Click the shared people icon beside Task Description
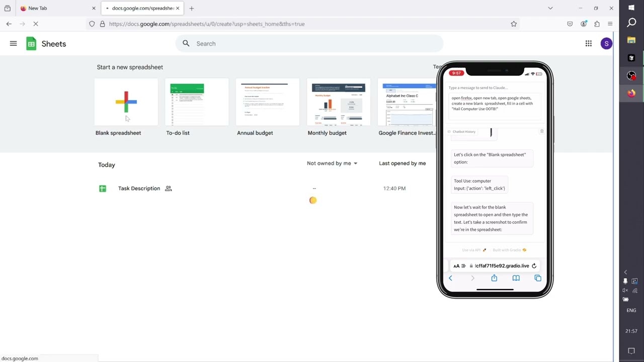Screen dimensions: 644x362 coord(169,189)
